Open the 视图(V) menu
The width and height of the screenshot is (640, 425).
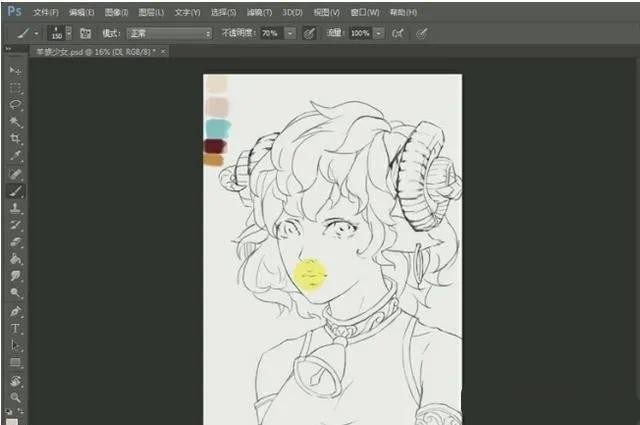pos(326,12)
